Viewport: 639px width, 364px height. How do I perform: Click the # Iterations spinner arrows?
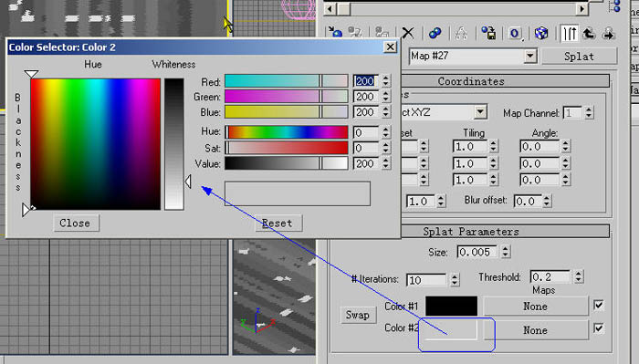pos(455,280)
